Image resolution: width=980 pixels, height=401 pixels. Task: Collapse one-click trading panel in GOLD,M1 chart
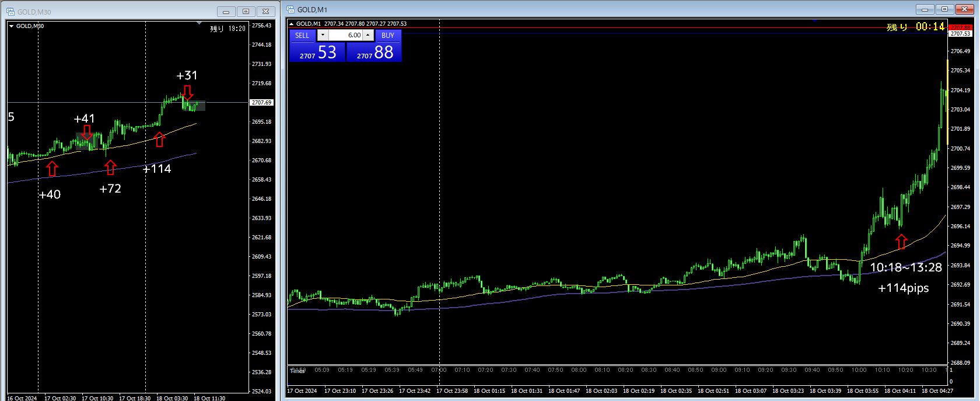pos(292,24)
